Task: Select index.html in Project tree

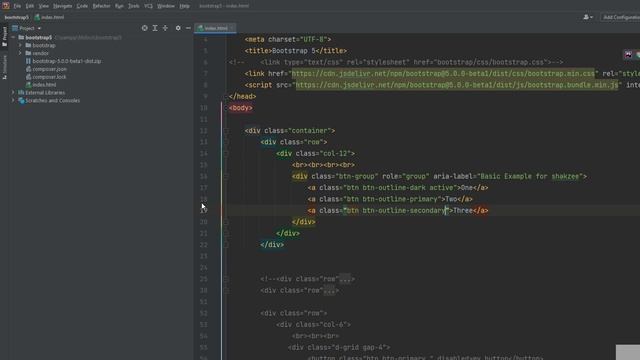Action: point(44,85)
